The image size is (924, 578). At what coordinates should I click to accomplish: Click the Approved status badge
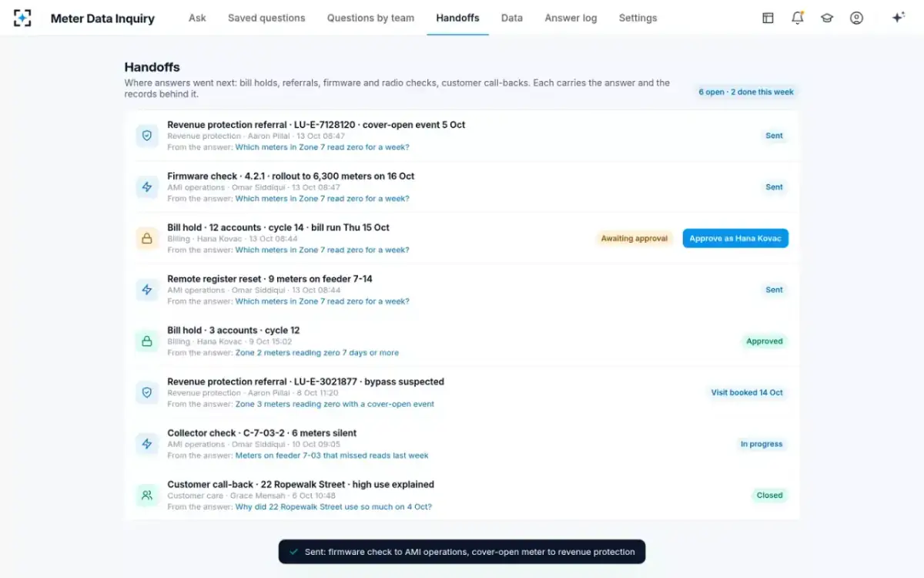click(764, 341)
